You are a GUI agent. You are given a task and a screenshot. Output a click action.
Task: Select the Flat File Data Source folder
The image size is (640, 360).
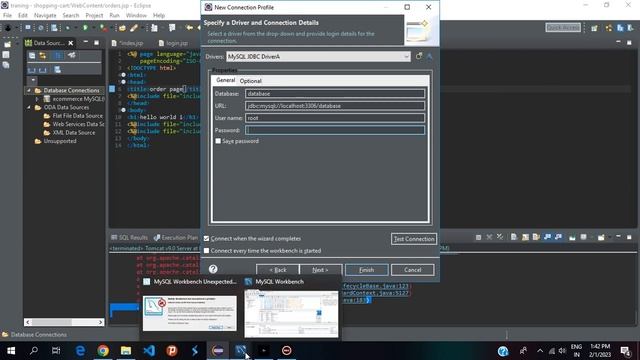pyautogui.click(x=73, y=116)
